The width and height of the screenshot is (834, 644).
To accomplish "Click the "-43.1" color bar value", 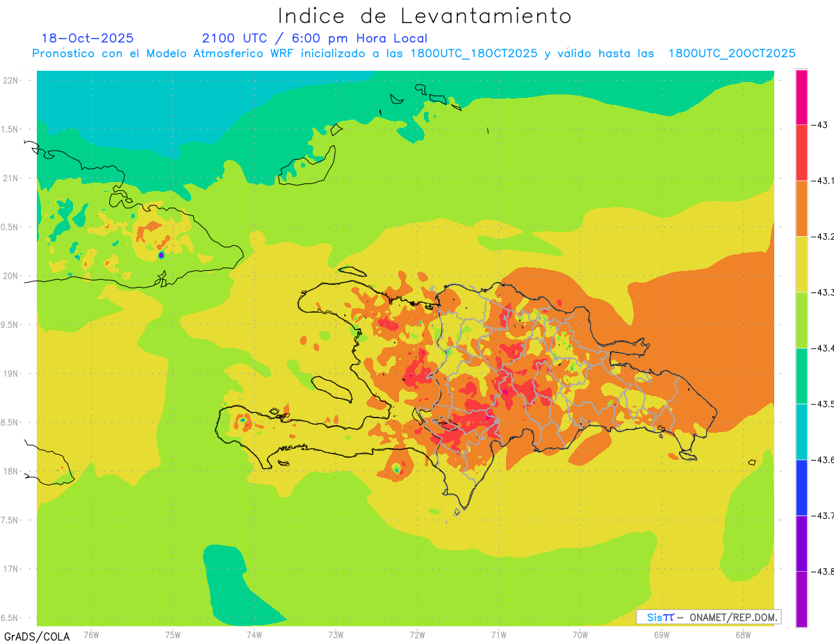I will [x=823, y=181].
